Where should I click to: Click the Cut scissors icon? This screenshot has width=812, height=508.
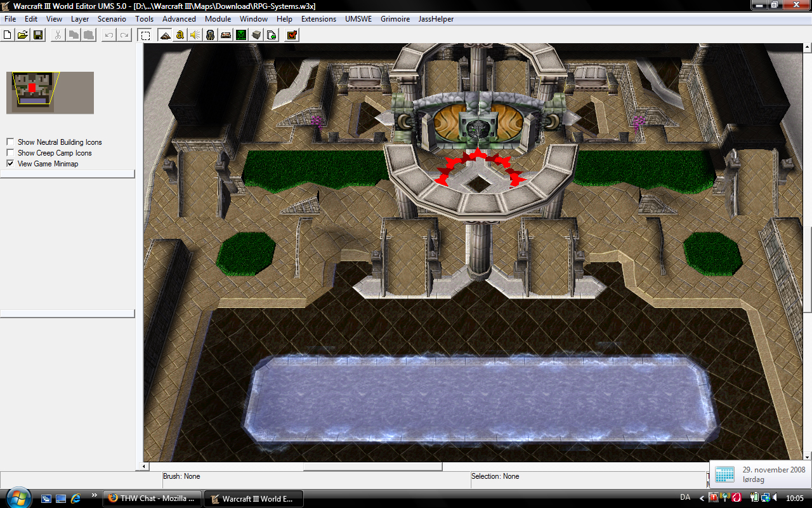click(x=58, y=35)
